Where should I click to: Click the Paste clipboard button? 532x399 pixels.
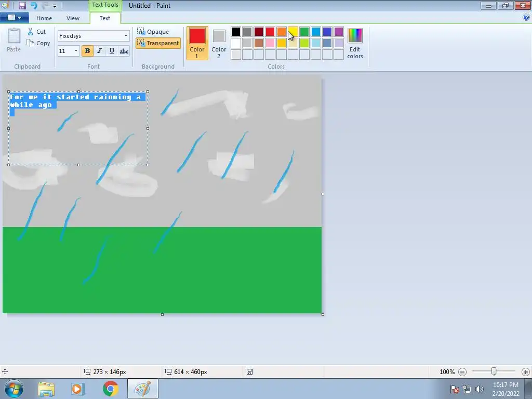pyautogui.click(x=14, y=39)
